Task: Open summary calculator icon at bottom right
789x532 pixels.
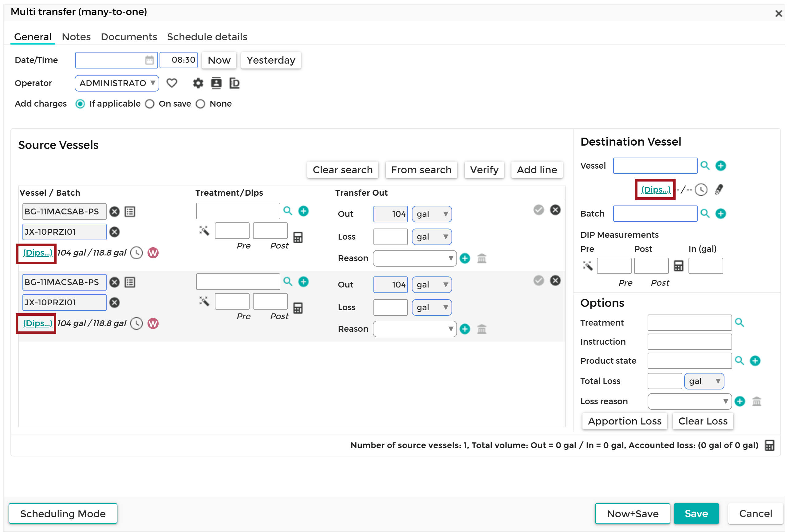Action: pos(769,445)
